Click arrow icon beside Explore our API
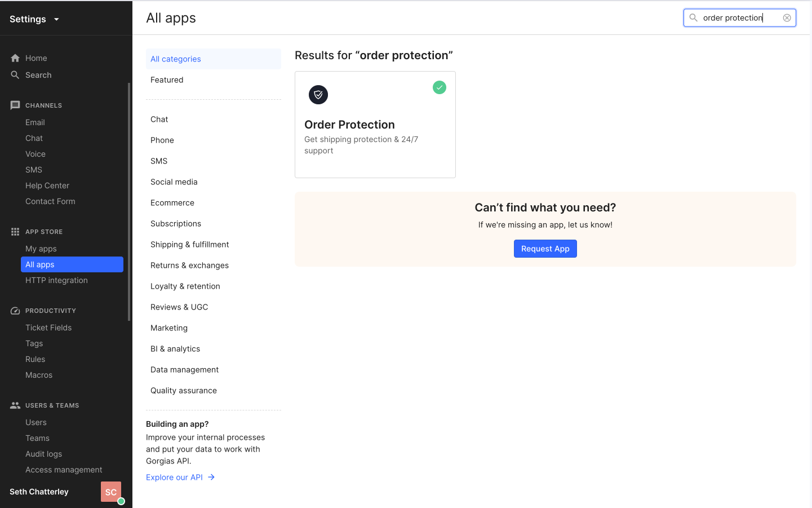This screenshot has height=508, width=812. coord(211,477)
